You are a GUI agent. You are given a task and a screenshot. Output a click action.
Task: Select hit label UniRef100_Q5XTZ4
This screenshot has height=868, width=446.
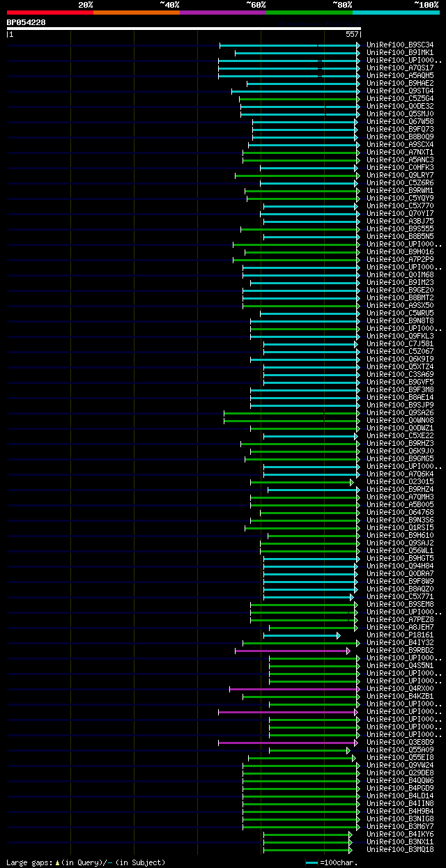point(400,367)
